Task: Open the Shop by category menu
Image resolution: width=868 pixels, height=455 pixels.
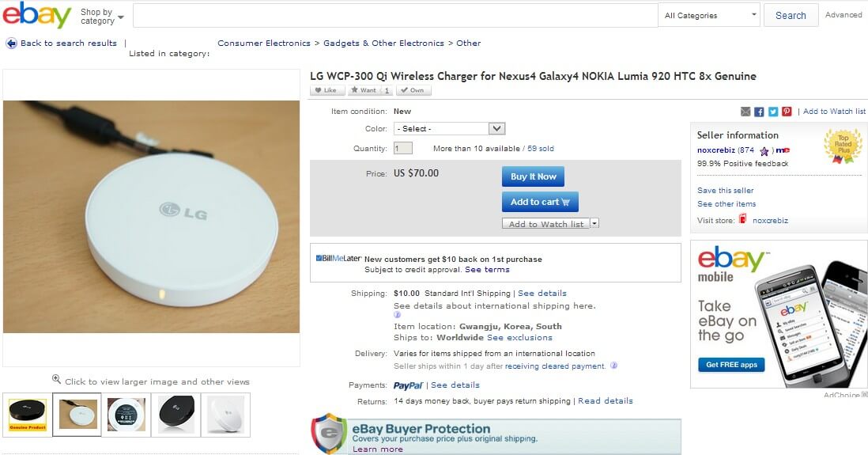Action: 102,17
